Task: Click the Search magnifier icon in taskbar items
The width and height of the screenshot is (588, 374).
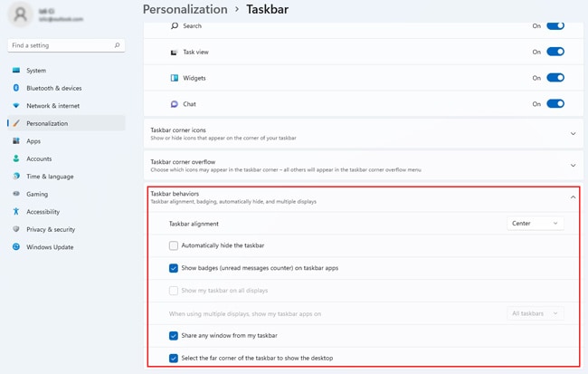Action: point(175,25)
